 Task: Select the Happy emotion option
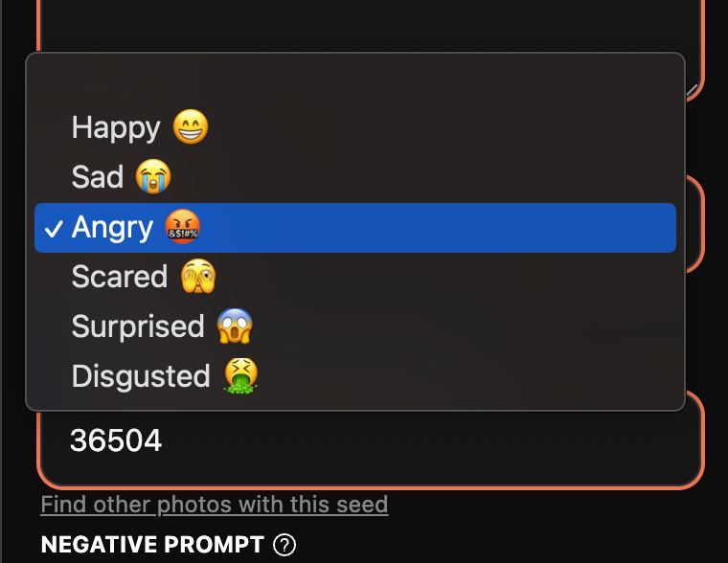[355, 127]
